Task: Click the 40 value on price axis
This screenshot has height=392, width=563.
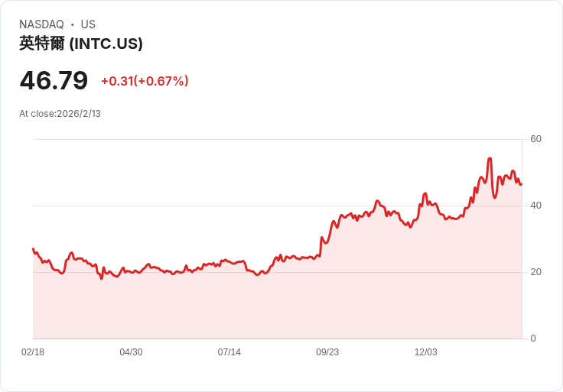Action: (x=536, y=206)
